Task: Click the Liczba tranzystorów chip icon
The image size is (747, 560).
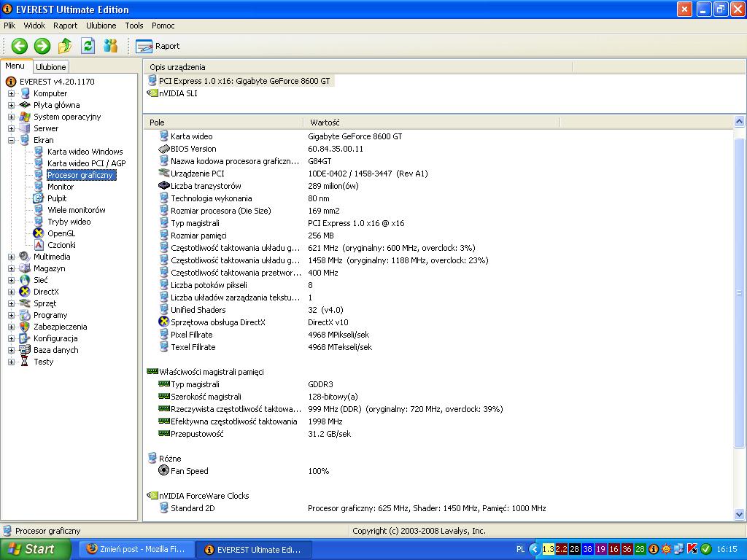Action: coord(164,186)
